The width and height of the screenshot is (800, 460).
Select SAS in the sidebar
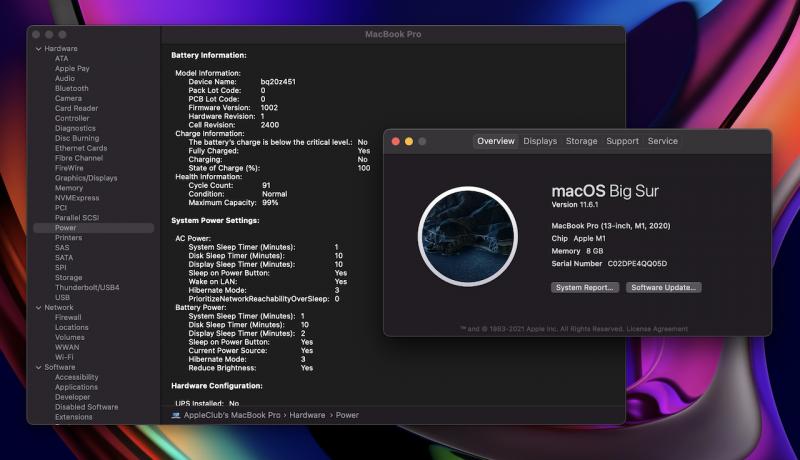pos(62,248)
